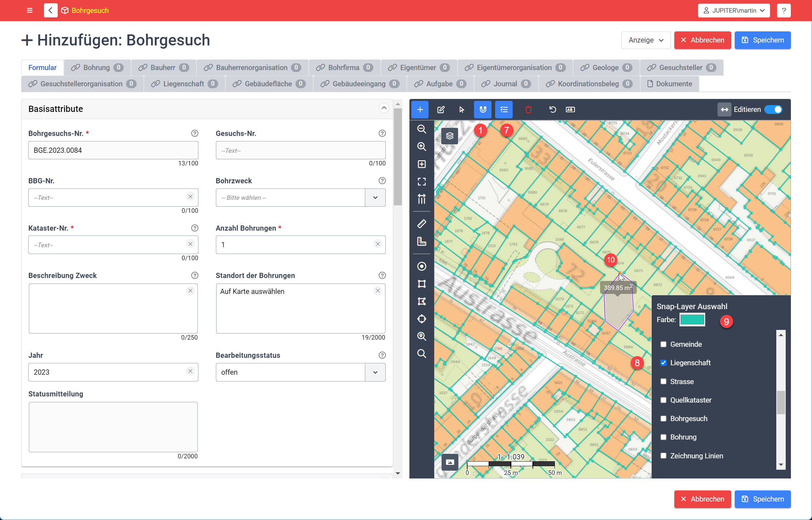812x520 pixels.
Task: Open the Anzeige dropdown
Action: click(646, 40)
